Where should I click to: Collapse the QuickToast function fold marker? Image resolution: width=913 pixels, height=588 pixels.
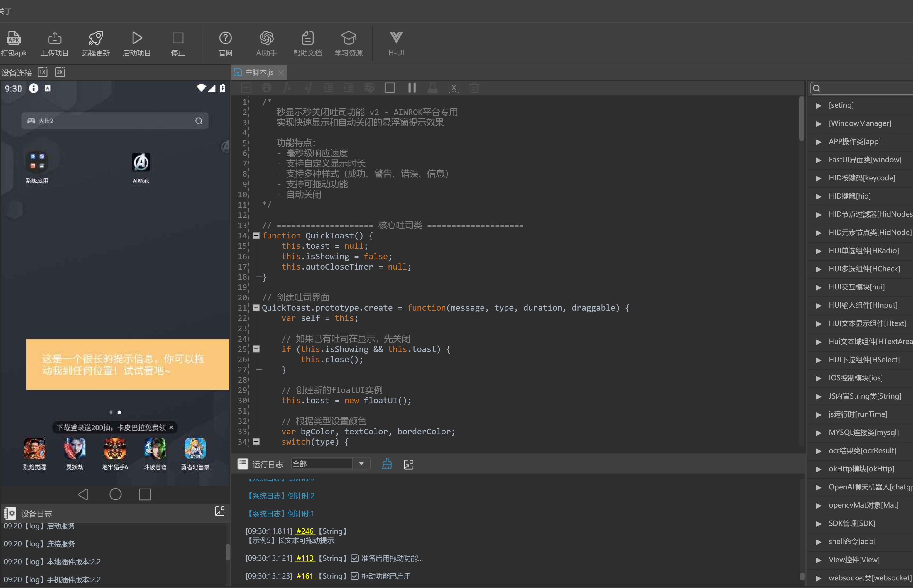(x=256, y=235)
